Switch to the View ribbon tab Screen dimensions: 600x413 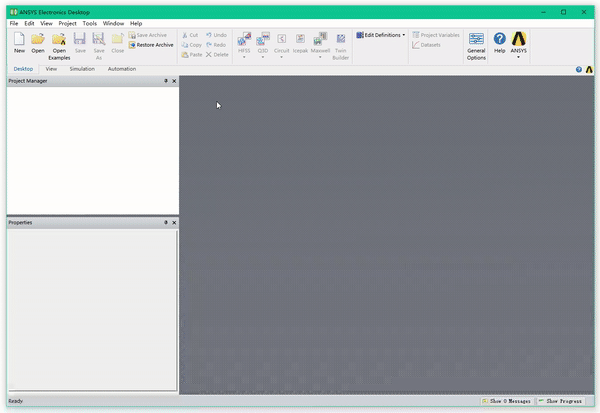51,69
